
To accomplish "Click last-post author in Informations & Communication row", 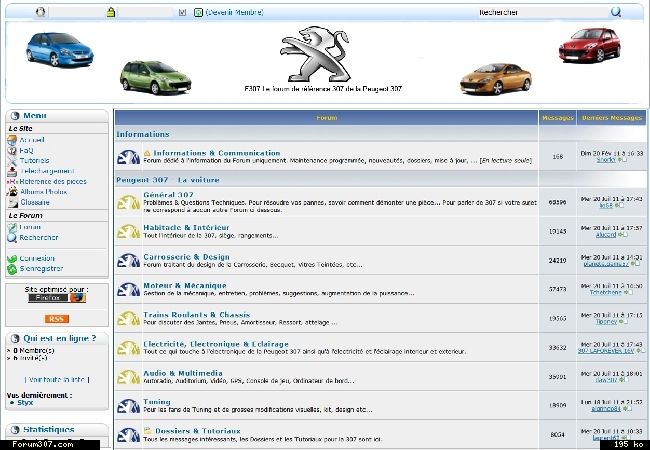I will 606,160.
